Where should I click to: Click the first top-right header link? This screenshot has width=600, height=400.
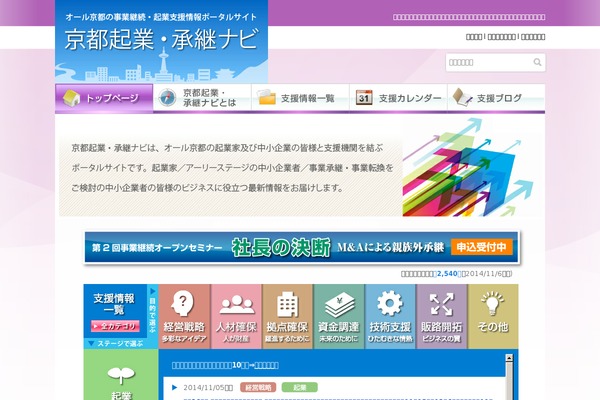pyautogui.click(x=474, y=37)
